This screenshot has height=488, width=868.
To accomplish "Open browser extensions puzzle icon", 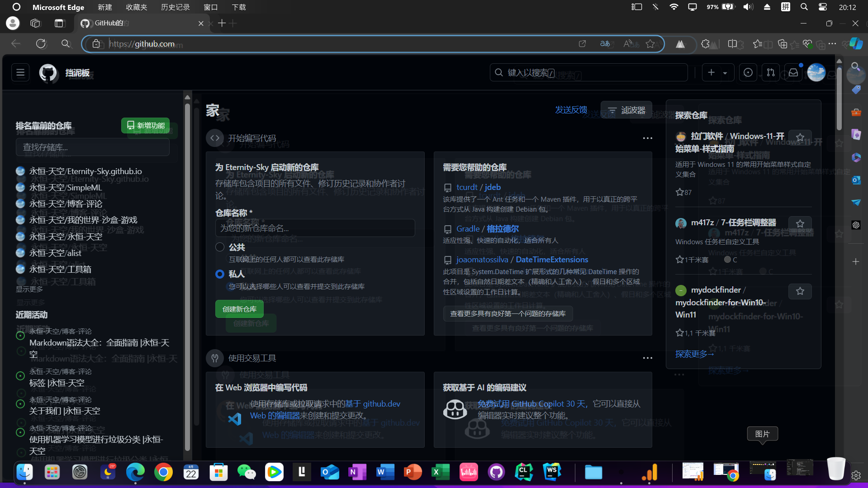I will point(706,44).
